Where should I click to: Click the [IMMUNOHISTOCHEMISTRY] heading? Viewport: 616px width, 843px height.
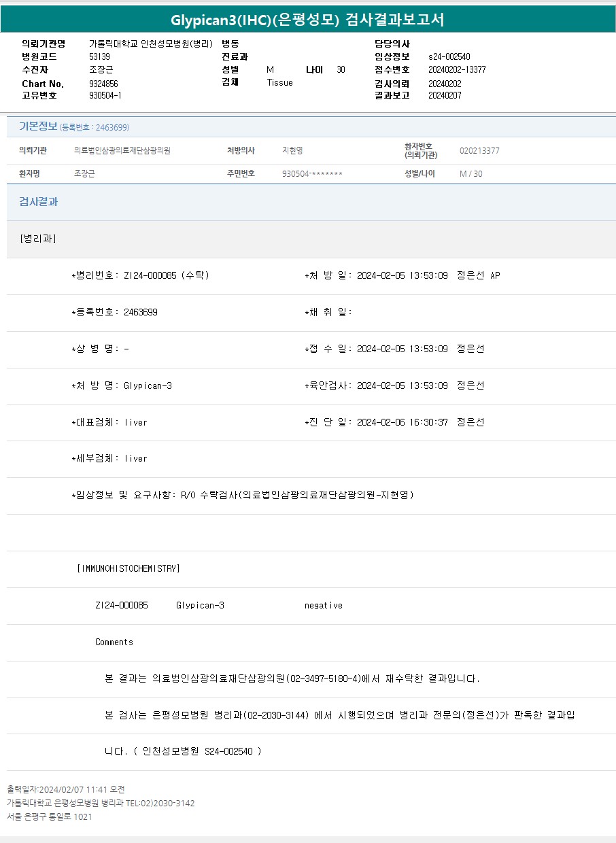129,568
